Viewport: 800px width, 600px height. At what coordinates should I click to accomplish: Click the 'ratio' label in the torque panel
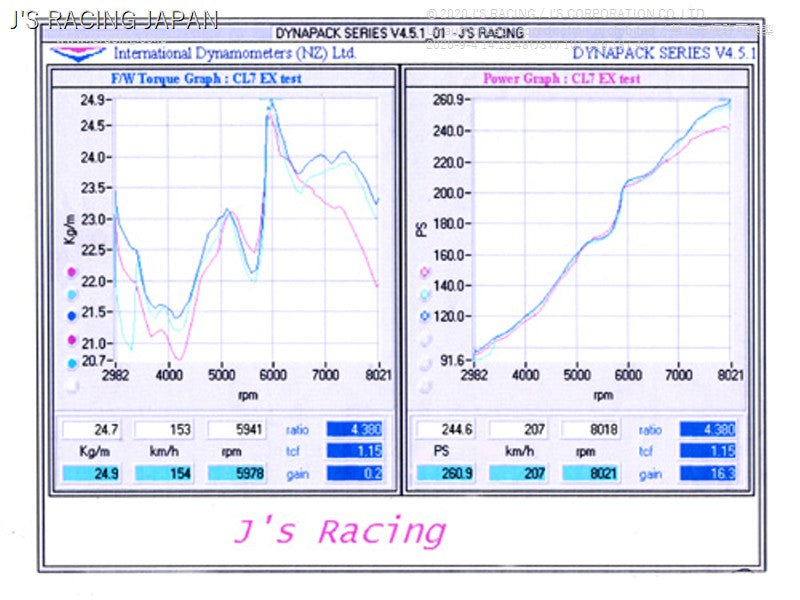[297, 430]
